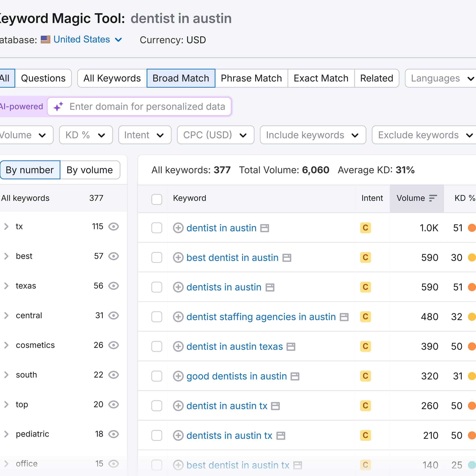Click the 'By volume' button

point(90,170)
